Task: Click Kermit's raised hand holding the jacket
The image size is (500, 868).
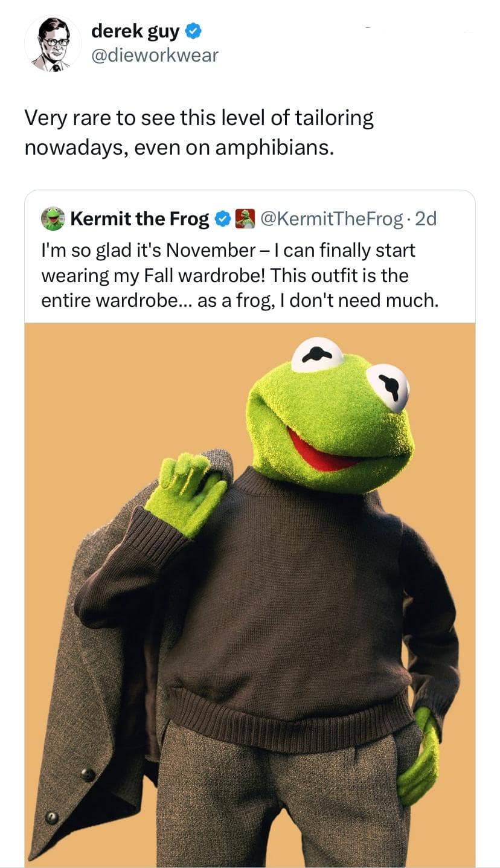Action: pyautogui.click(x=184, y=492)
